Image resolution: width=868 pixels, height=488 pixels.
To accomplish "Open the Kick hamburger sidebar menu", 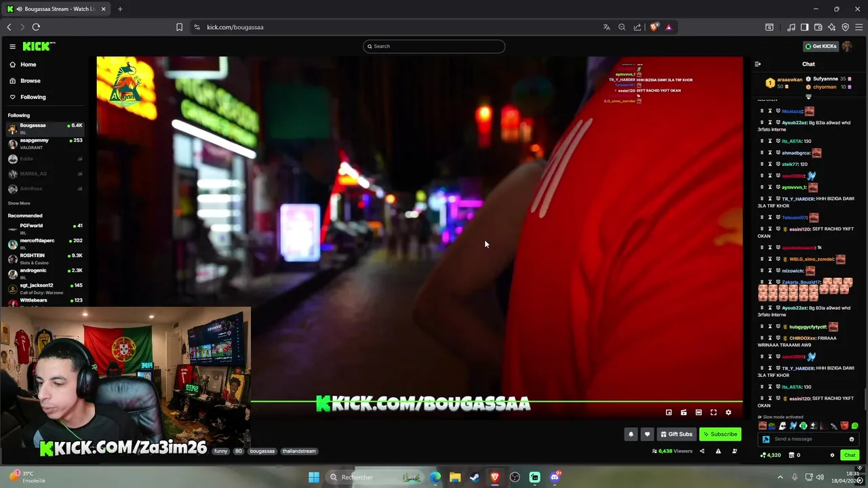I will point(12,46).
